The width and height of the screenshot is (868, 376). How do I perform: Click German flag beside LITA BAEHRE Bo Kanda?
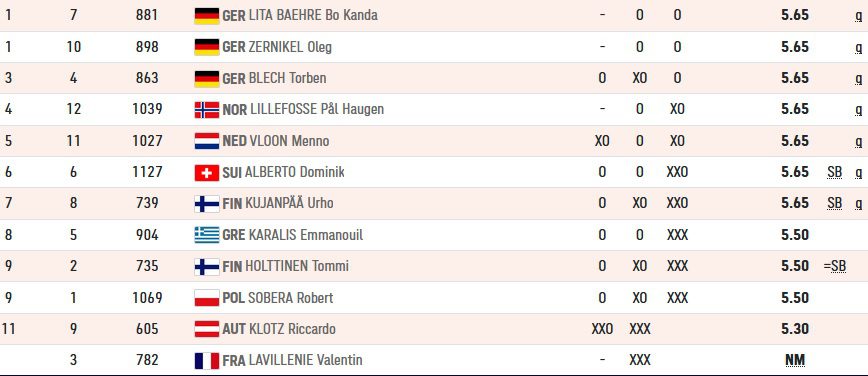click(x=206, y=16)
